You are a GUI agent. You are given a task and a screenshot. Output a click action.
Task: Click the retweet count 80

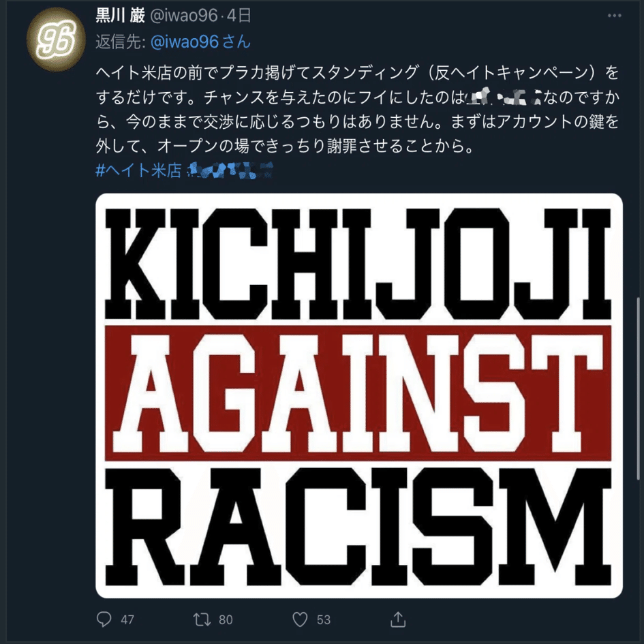(x=226, y=619)
